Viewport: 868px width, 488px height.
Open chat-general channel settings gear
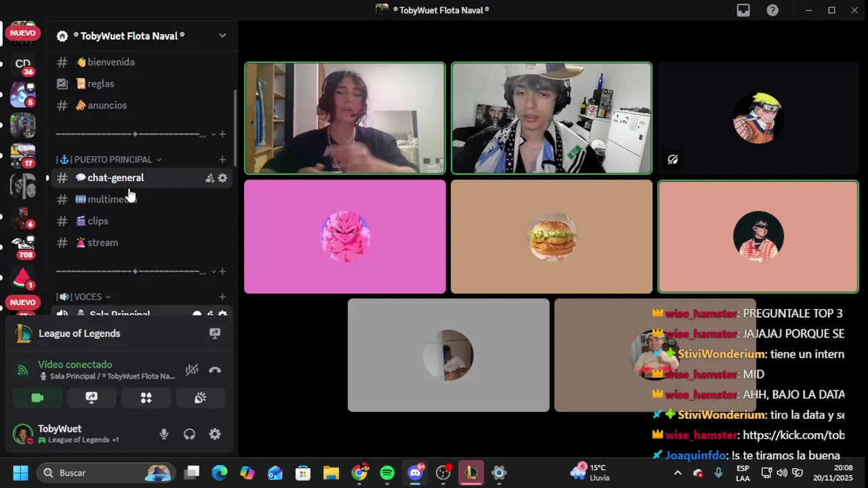pos(222,178)
